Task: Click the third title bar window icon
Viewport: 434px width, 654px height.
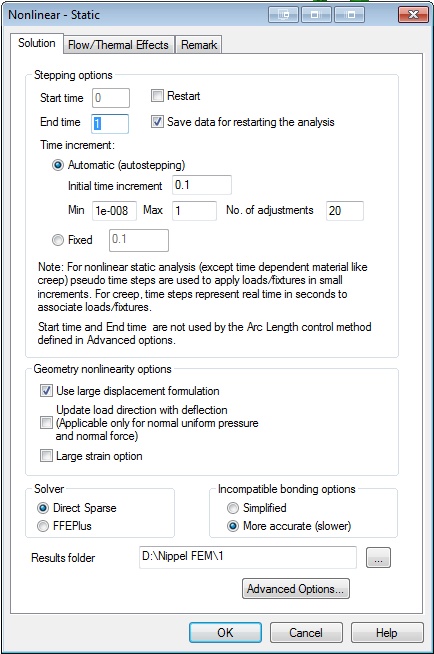Action: coord(350,15)
